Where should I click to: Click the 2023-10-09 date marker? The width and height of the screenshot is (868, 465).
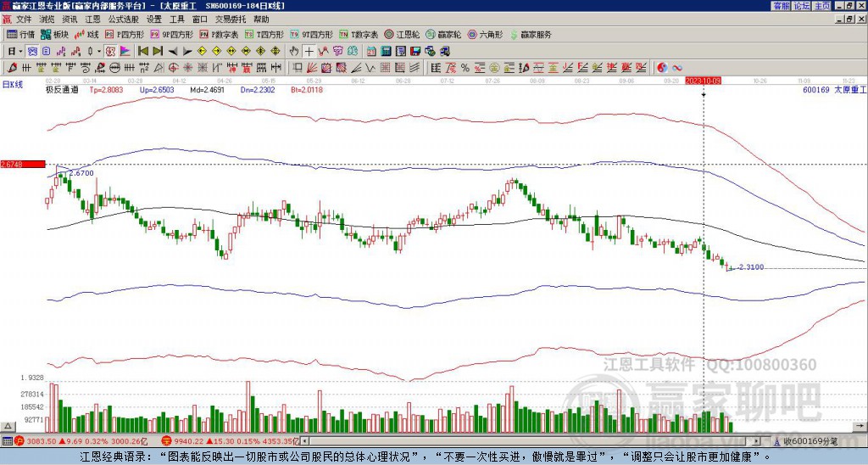point(703,81)
